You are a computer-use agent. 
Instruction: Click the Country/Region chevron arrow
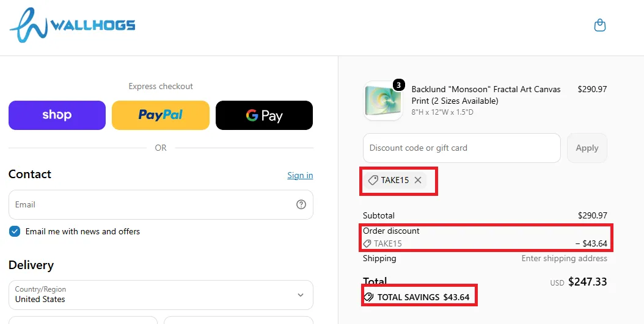coord(301,295)
